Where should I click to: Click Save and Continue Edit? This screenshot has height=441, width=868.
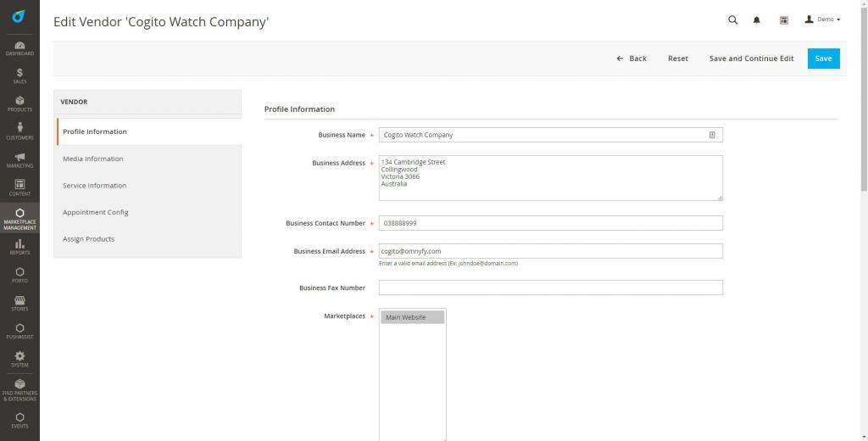click(x=751, y=59)
